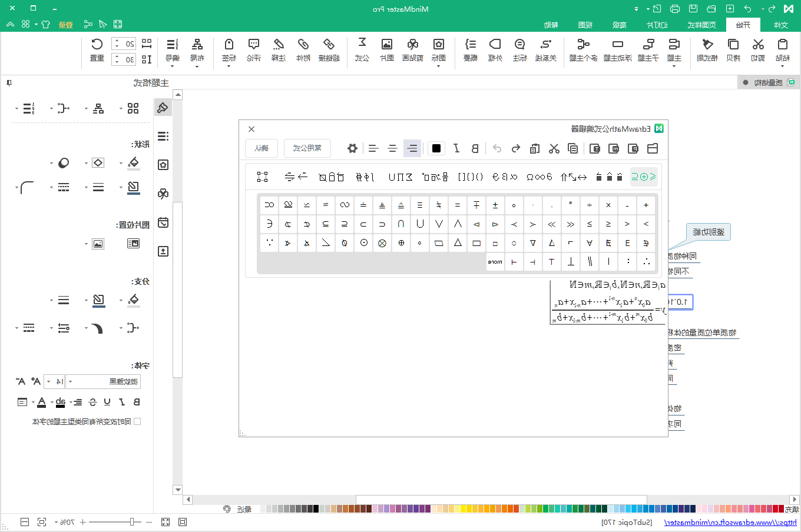Image resolution: width=801 pixels, height=532 pixels.
Task: Click scissors cut icon in formula editor
Action: 554,148
